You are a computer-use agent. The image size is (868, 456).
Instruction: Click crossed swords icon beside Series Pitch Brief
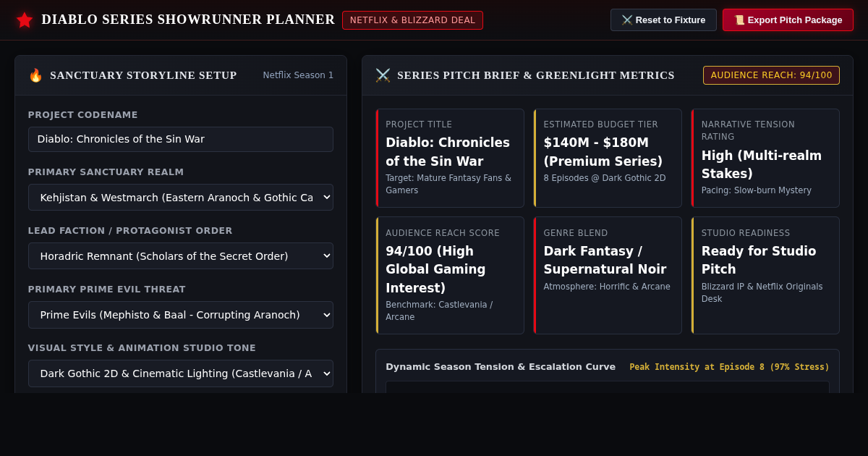click(x=383, y=75)
